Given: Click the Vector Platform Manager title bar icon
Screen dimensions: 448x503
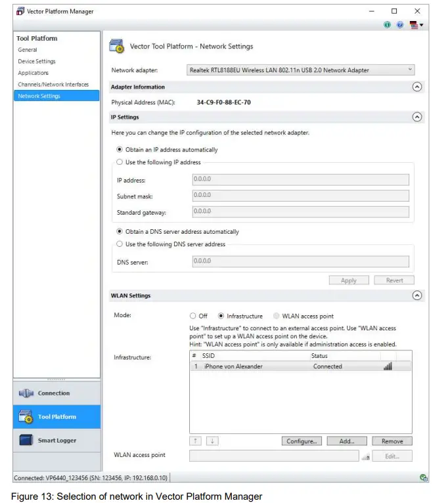Looking at the screenshot, I should tap(20, 11).
